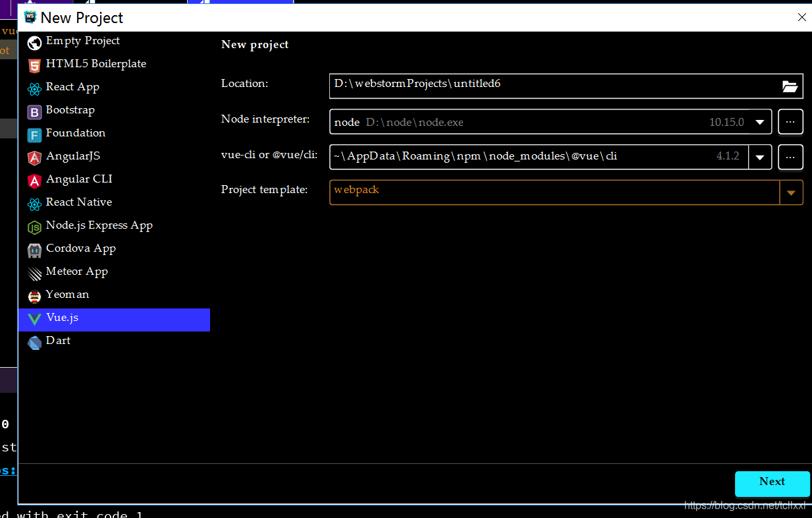Expand Node interpreter dropdown arrow

click(x=760, y=123)
